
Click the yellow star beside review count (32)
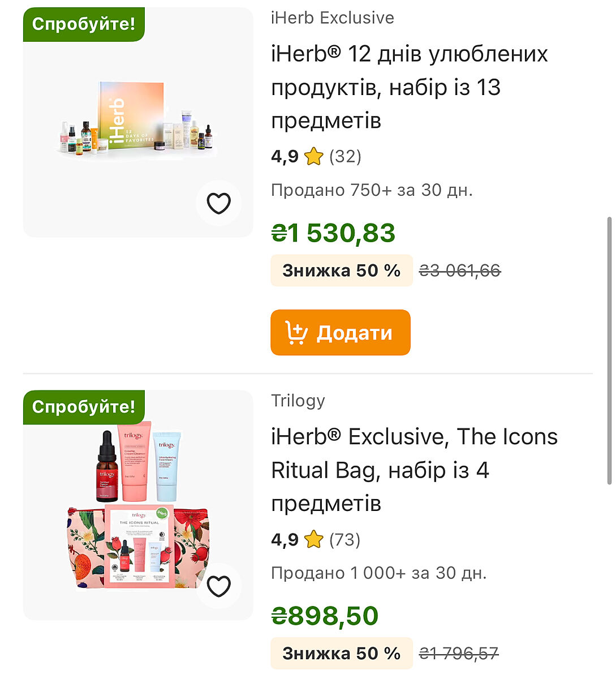click(x=313, y=156)
